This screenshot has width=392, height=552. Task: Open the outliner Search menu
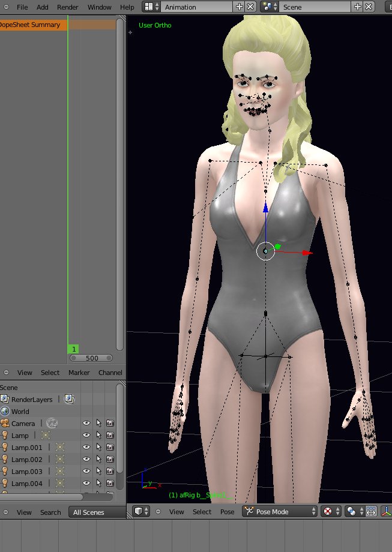coord(50,512)
